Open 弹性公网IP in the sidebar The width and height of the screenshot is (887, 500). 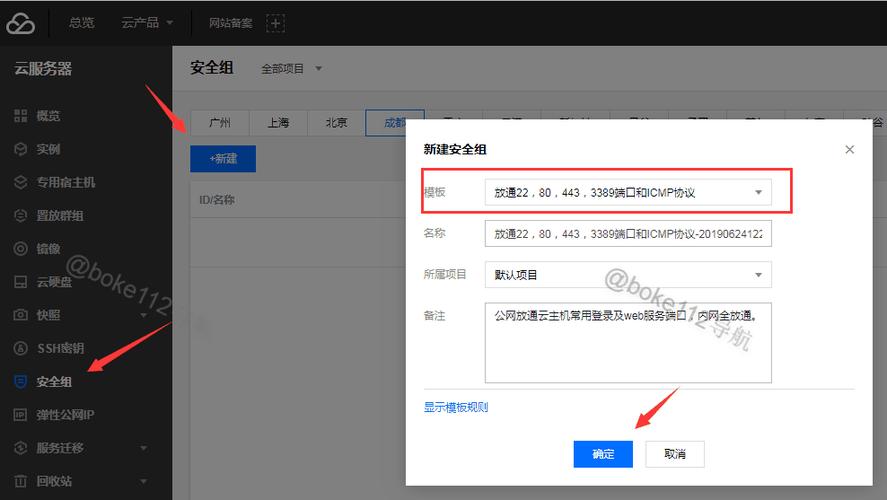tap(66, 415)
